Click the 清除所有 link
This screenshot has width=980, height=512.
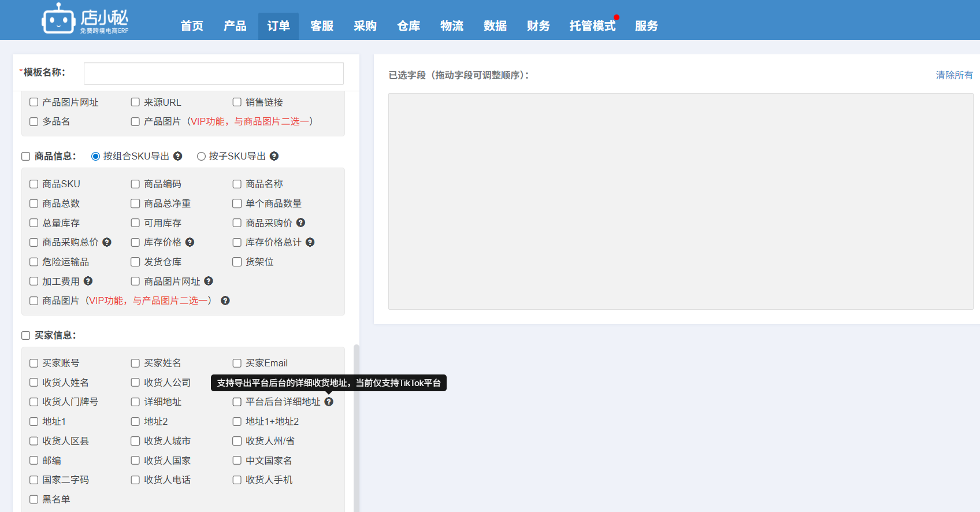[954, 75]
